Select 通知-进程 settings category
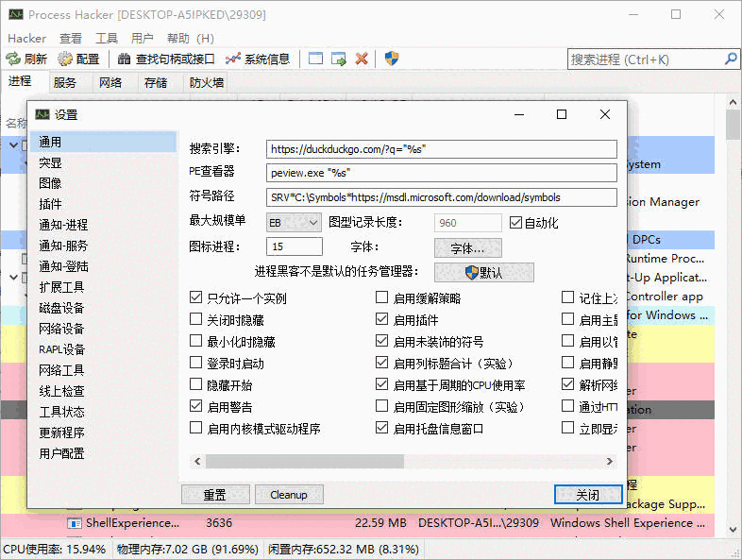 103,225
